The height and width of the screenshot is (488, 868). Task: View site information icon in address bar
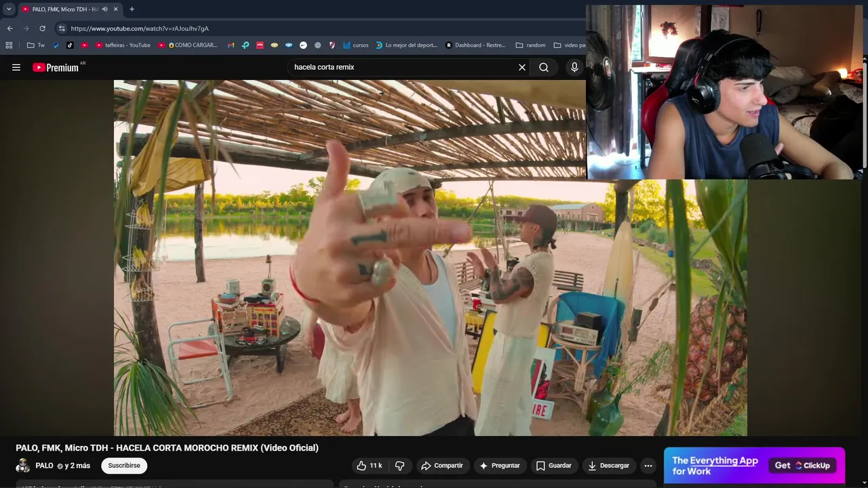(x=62, y=28)
